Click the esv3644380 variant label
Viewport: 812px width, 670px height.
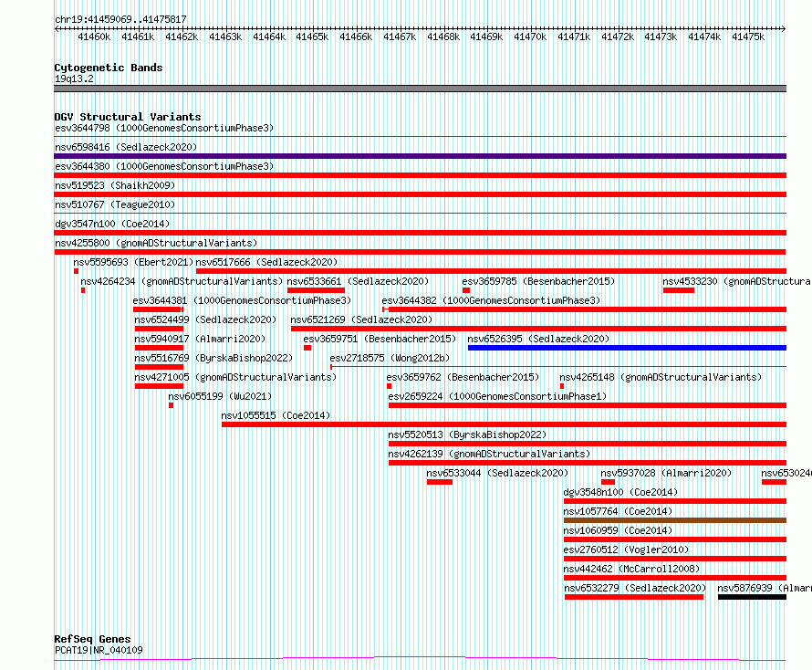pos(164,166)
